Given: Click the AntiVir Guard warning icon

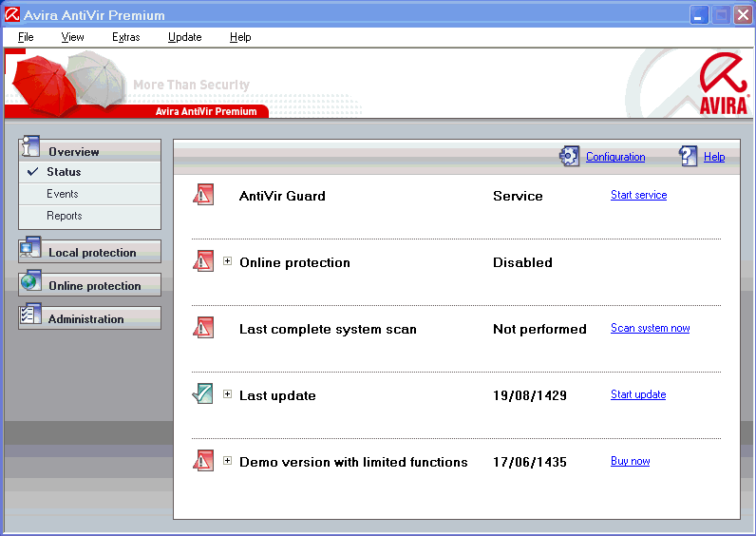Looking at the screenshot, I should point(203,195).
